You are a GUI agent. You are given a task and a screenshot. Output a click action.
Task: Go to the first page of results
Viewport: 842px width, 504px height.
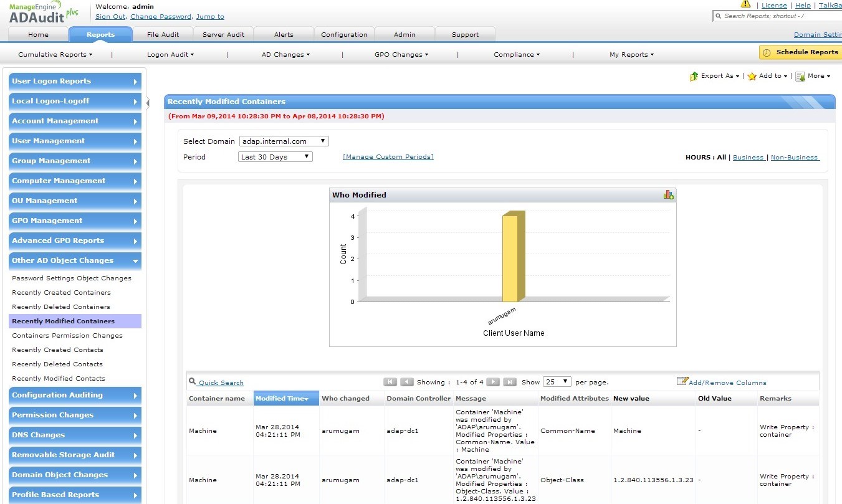[390, 382]
